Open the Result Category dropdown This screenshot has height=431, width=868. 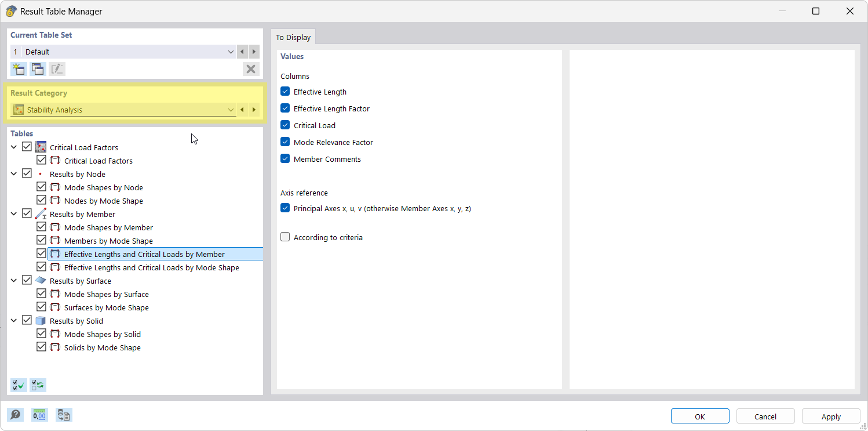pyautogui.click(x=231, y=109)
